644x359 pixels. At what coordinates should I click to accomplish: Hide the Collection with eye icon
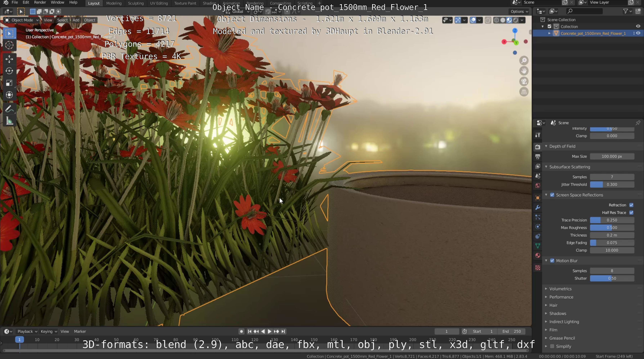click(638, 26)
